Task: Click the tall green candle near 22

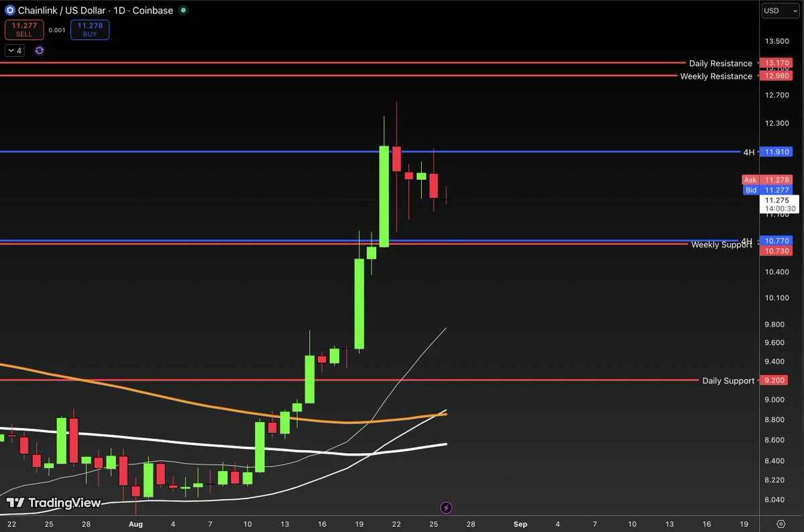Action: pyautogui.click(x=384, y=196)
